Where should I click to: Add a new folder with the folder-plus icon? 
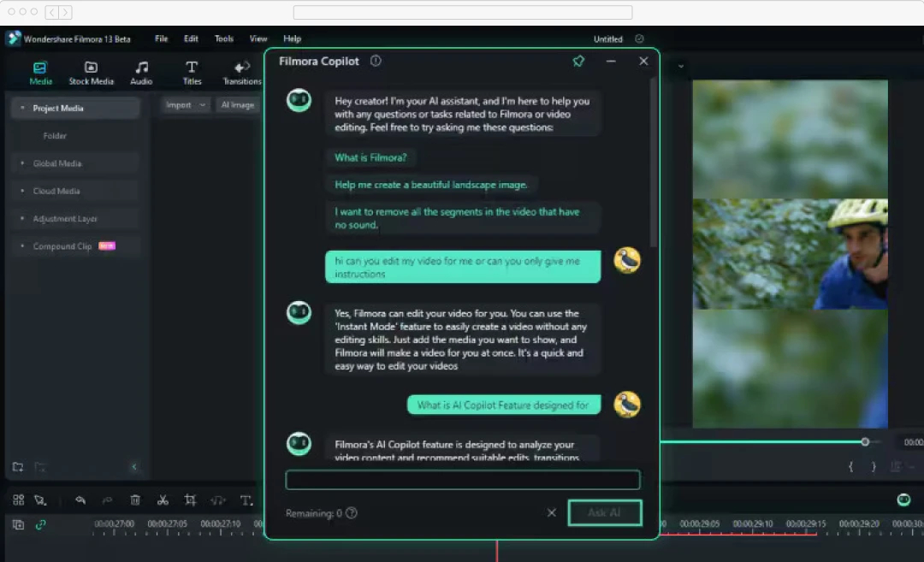(18, 467)
